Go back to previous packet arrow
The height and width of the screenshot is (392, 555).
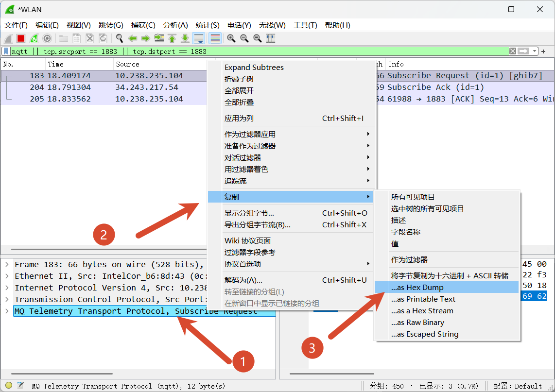tap(133, 38)
